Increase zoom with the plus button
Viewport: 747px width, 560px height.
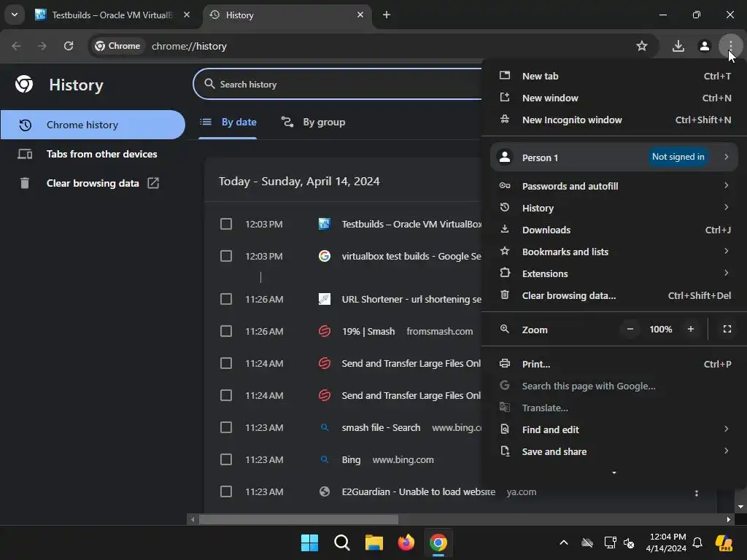point(691,329)
